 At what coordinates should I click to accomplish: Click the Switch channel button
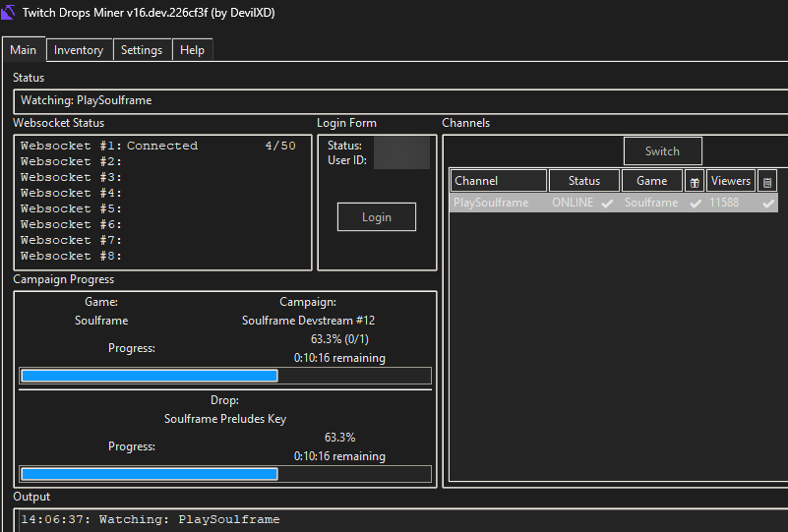point(662,150)
